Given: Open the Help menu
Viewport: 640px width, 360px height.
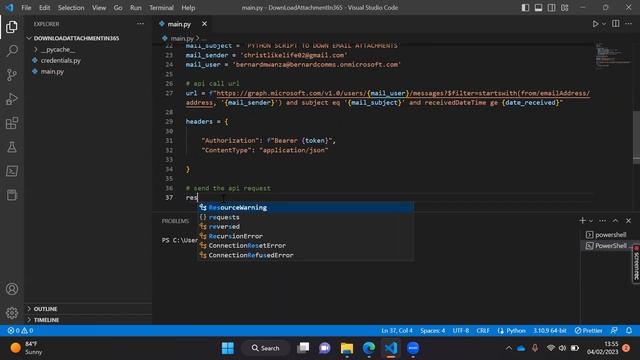Looking at the screenshot, I should click(188, 7).
